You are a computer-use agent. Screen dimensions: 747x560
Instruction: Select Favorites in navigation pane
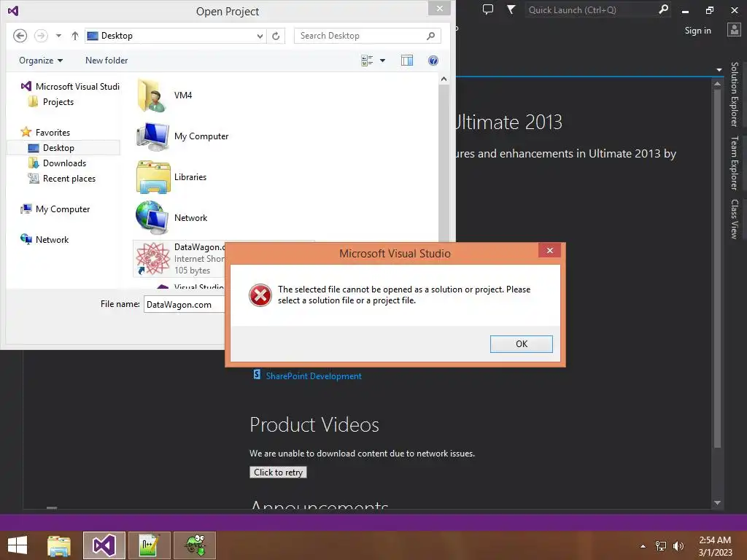[x=46, y=133]
